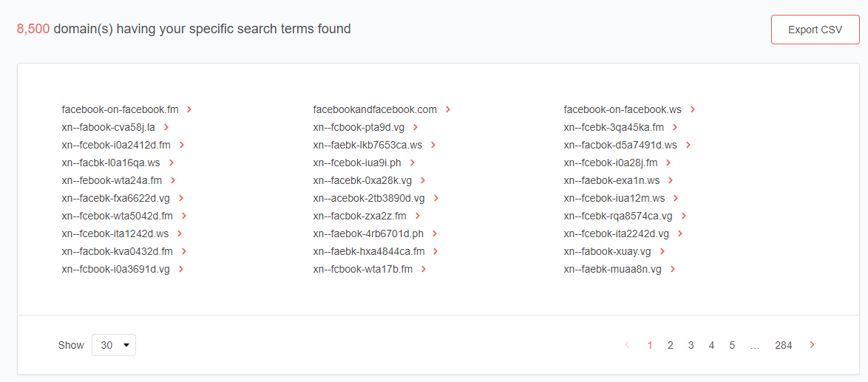
Task: Click next page arrow in pagination
Action: point(812,345)
